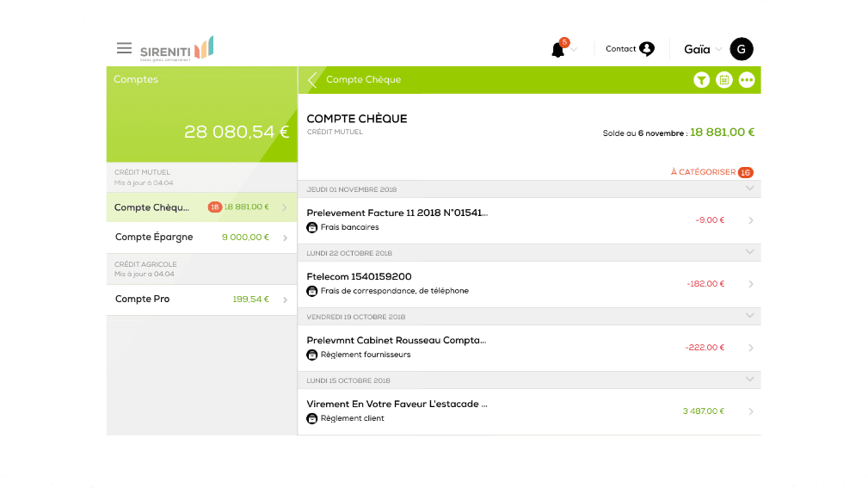Screen dimensions: 868x488
Task: Collapse the Lundi 15 Octobre 2018 section
Action: tap(749, 380)
